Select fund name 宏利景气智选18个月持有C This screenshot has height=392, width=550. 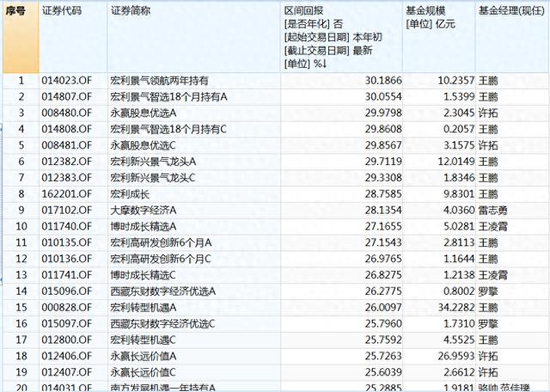pos(168,129)
